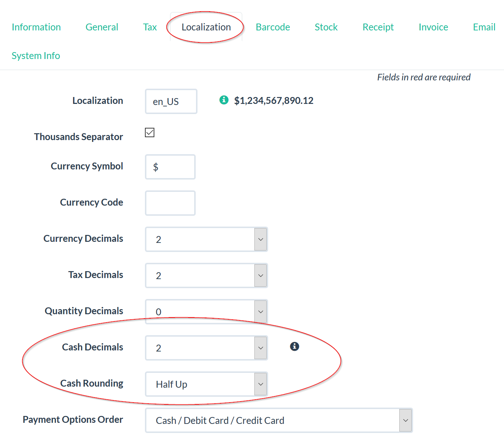This screenshot has width=504, height=442.
Task: Click the empty Currency Code field
Action: coord(170,203)
